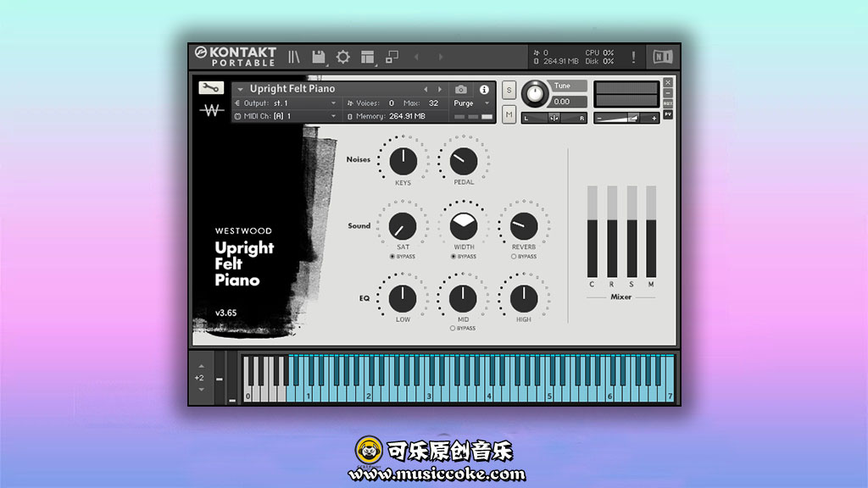Open the Kontakt library browser icon

click(294, 57)
